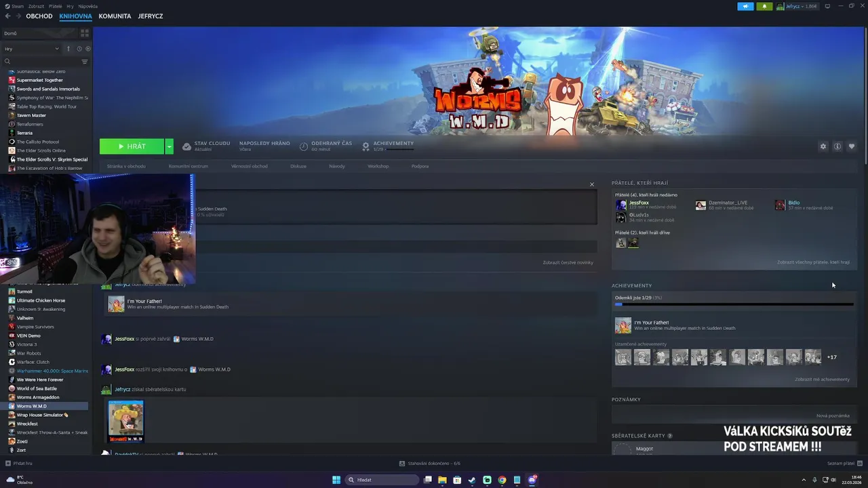The image size is (868, 488).
Task: Expand the Hry library category dropdown
Action: [x=32, y=49]
